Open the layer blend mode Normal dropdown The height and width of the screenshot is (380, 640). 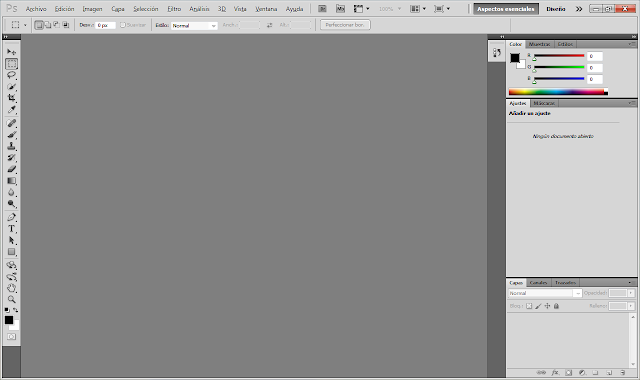(545, 293)
